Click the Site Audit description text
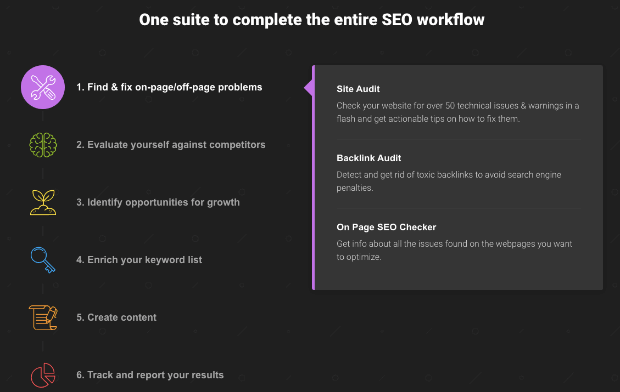620x392 pixels. tap(457, 112)
